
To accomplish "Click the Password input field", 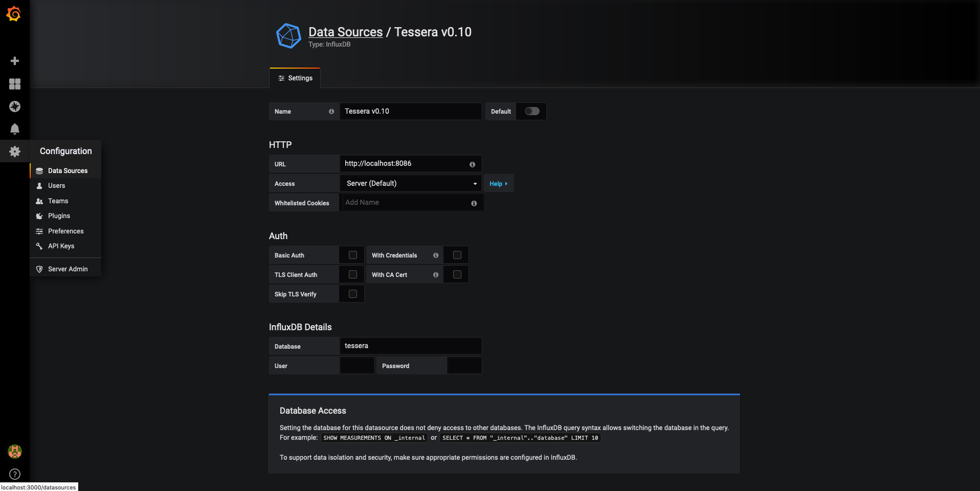I will tap(464, 365).
